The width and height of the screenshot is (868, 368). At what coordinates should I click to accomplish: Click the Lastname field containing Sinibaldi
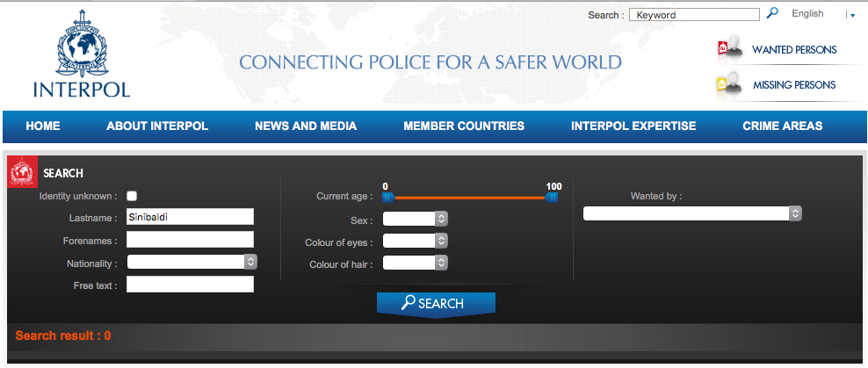click(x=190, y=217)
